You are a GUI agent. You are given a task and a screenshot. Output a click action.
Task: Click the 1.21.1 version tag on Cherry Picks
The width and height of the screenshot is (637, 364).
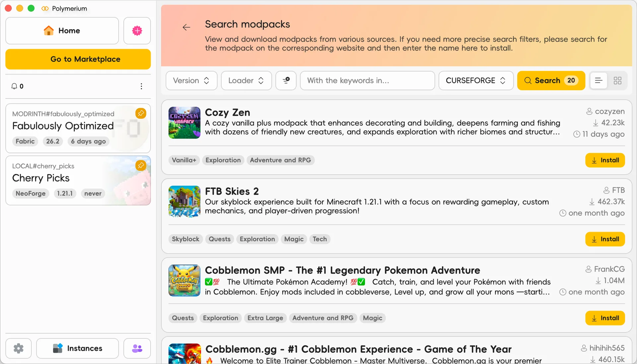tap(65, 193)
